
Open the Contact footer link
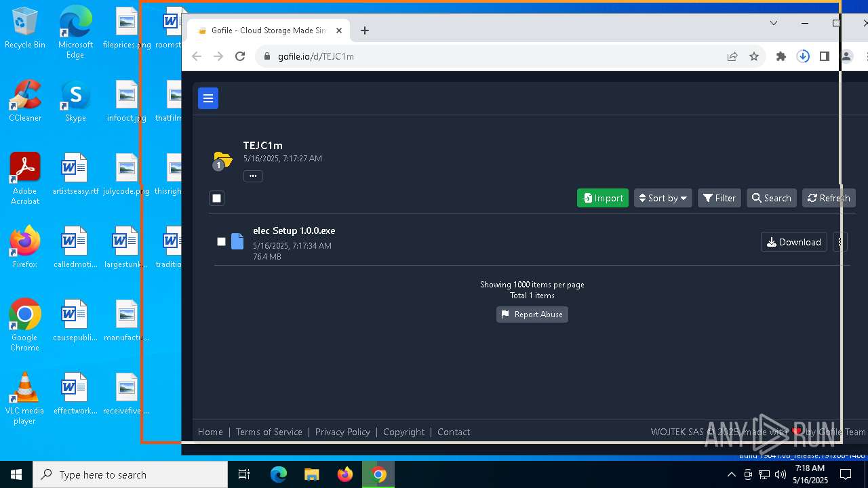[x=454, y=432]
